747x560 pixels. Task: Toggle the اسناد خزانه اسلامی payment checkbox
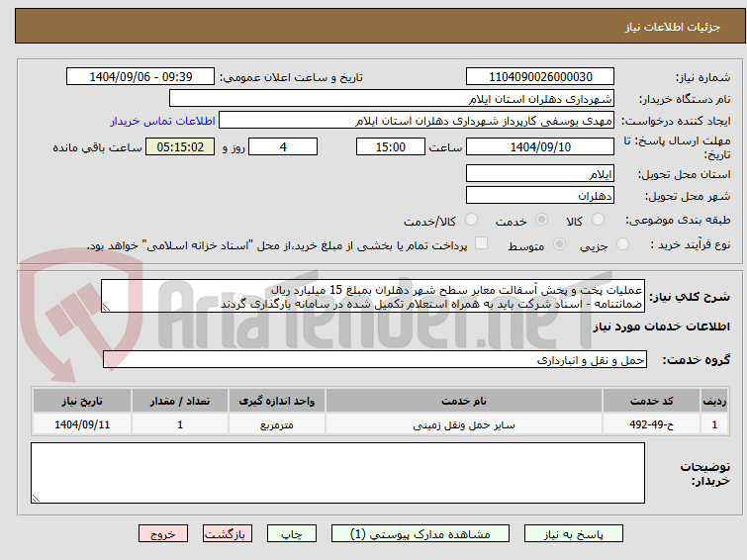(482, 243)
